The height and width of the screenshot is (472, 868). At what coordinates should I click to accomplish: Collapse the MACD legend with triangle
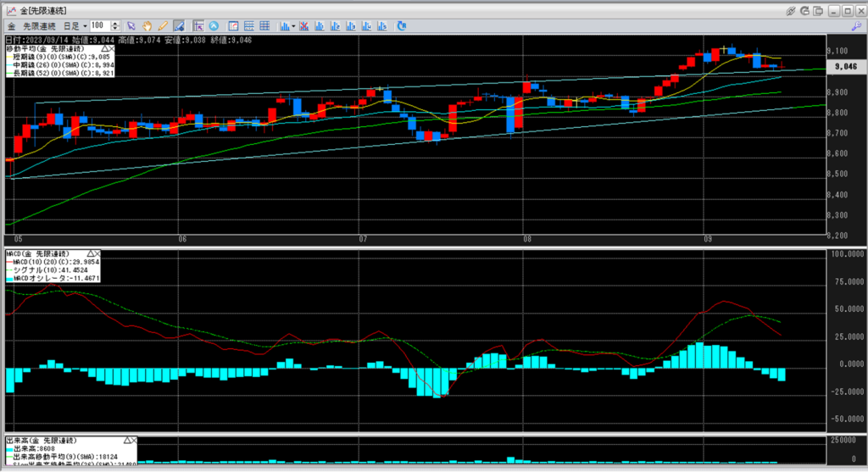91,253
